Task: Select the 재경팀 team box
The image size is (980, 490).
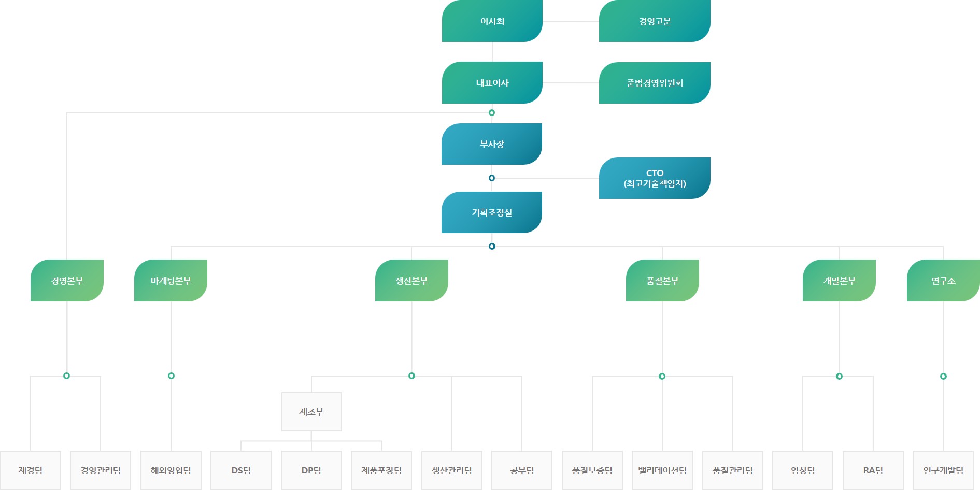Action: click(31, 470)
